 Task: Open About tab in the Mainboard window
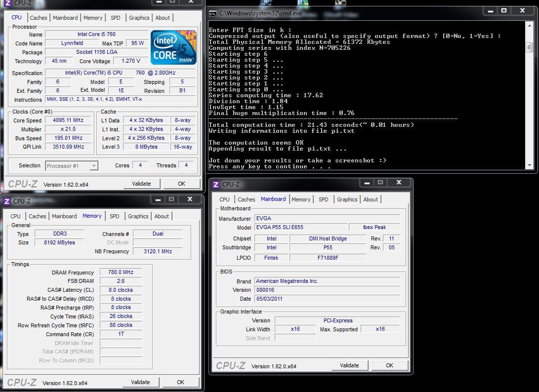pyautogui.click(x=371, y=199)
